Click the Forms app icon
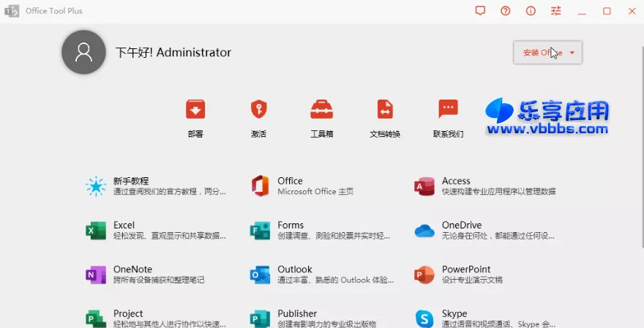The height and width of the screenshot is (328, 644). [260, 231]
